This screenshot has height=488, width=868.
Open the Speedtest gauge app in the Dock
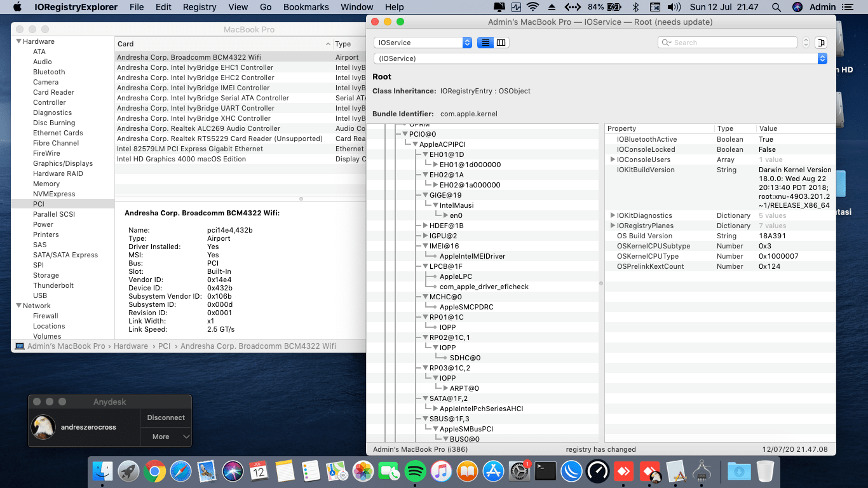coord(597,471)
